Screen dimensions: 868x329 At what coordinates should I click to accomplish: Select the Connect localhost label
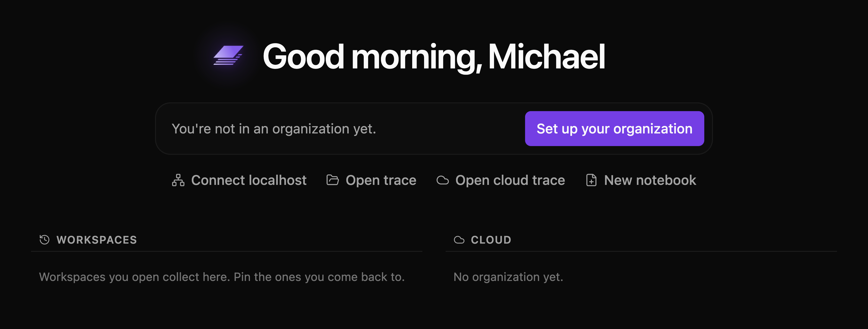(249, 180)
